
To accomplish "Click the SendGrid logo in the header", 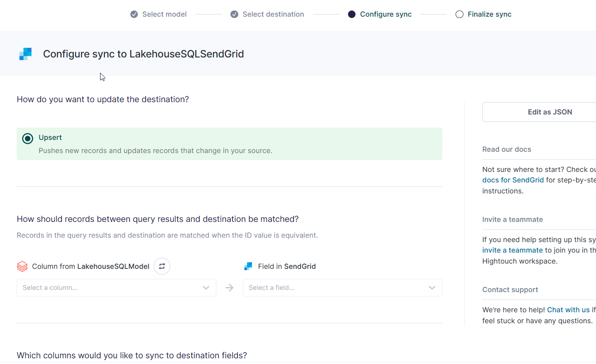I will [25, 54].
